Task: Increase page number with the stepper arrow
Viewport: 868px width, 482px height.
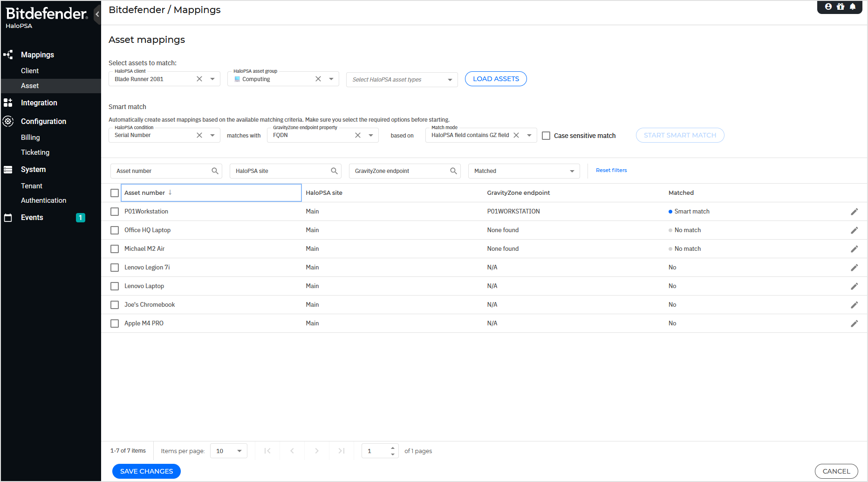Action: (x=392, y=448)
